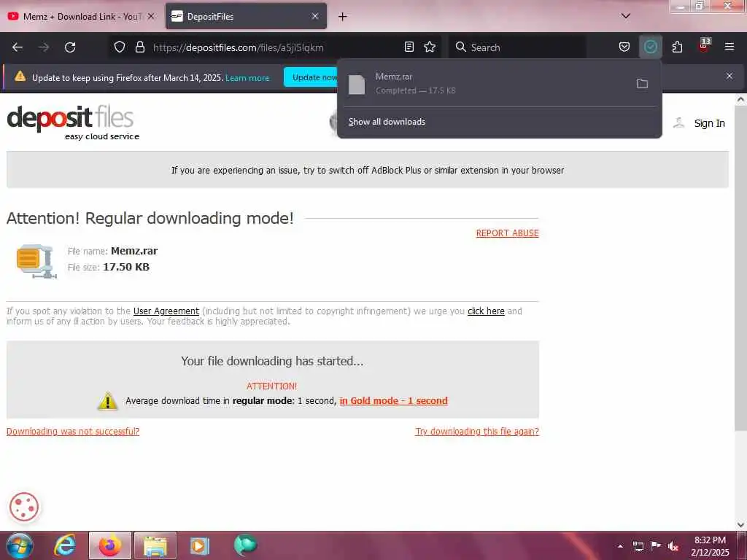Click the taskbar clock showing 8:32 PM
Image resolution: width=747 pixels, height=560 pixels.
point(710,546)
